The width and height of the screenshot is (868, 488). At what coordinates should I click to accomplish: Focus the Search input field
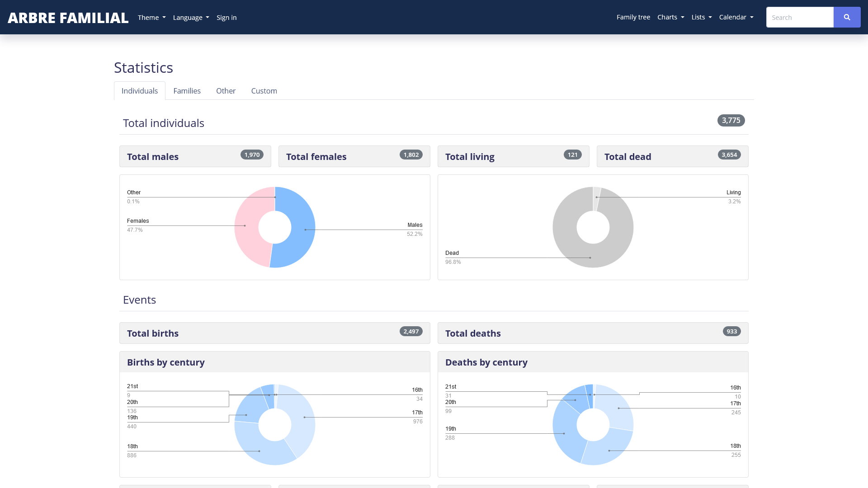(800, 17)
